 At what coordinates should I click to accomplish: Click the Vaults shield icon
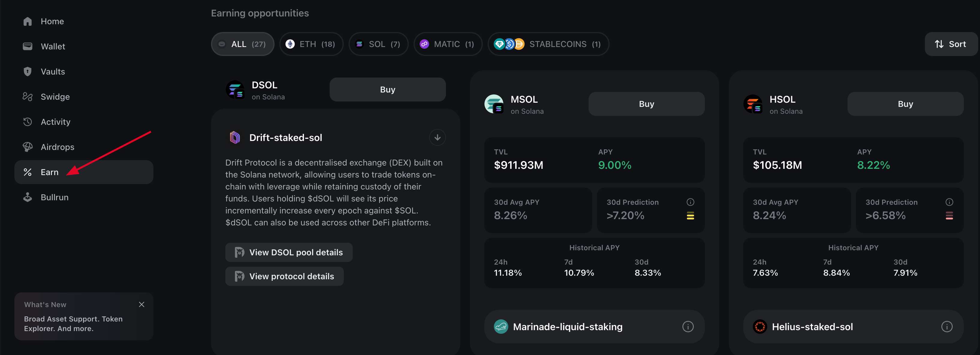27,72
